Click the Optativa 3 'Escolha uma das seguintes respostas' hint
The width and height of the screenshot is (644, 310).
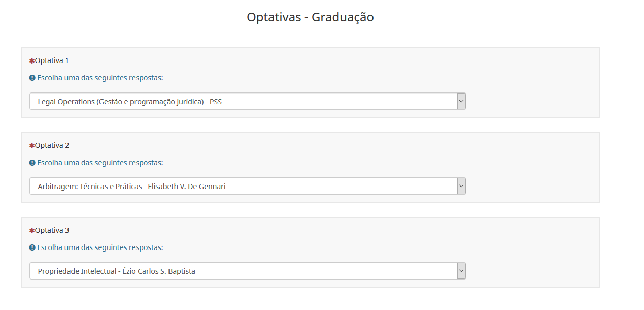[100, 248]
